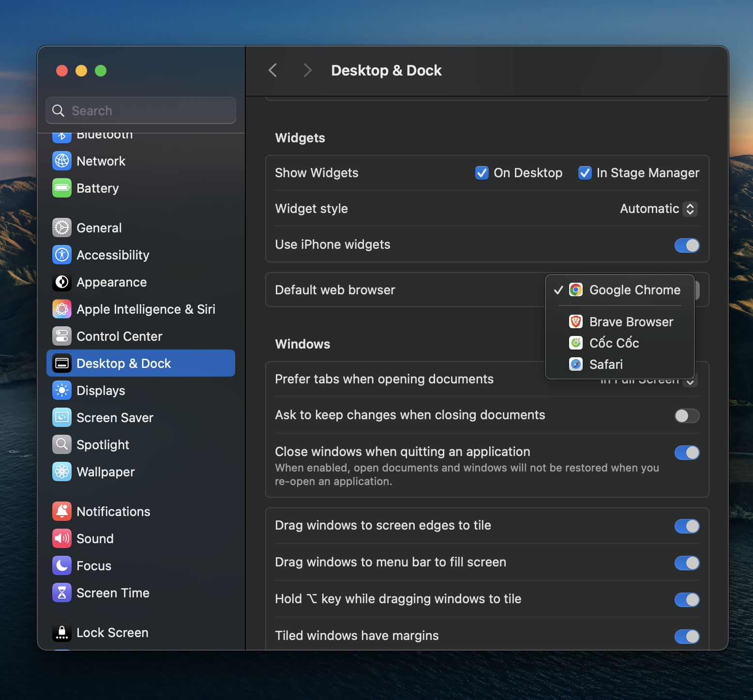Choose Safari from browser menu
The height and width of the screenshot is (700, 753).
tap(620, 364)
